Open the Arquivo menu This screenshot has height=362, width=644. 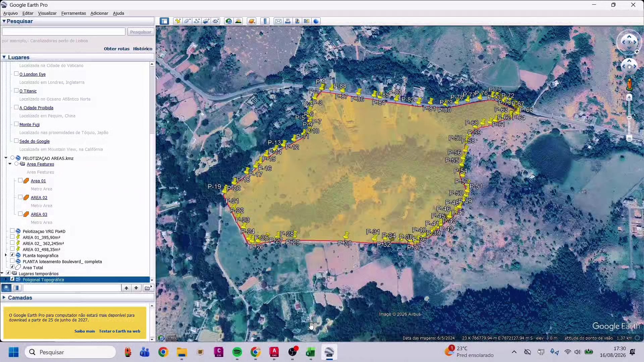tap(10, 13)
